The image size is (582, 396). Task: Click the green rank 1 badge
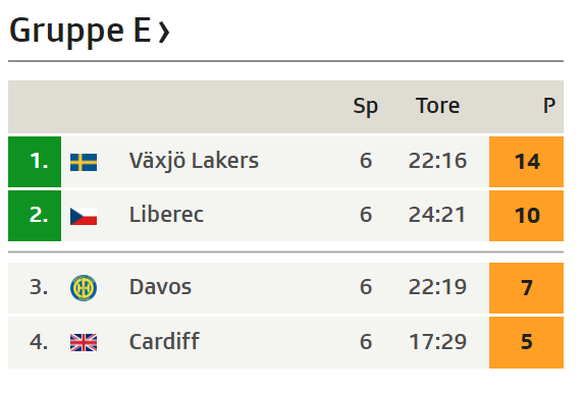click(35, 161)
